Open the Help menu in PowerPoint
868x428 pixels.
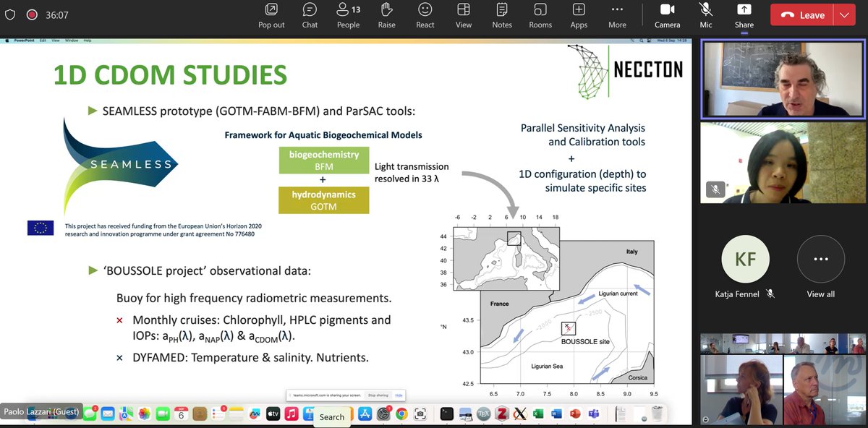pos(88,40)
